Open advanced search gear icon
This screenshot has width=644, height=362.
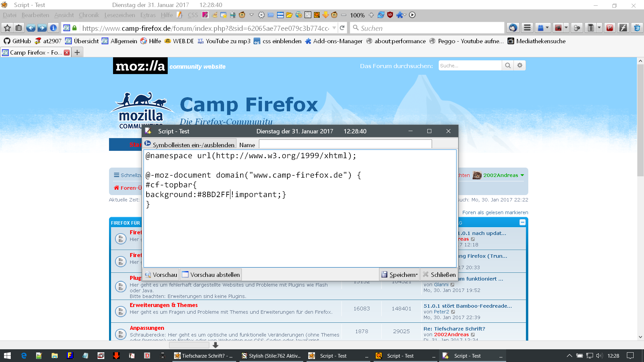click(x=520, y=66)
